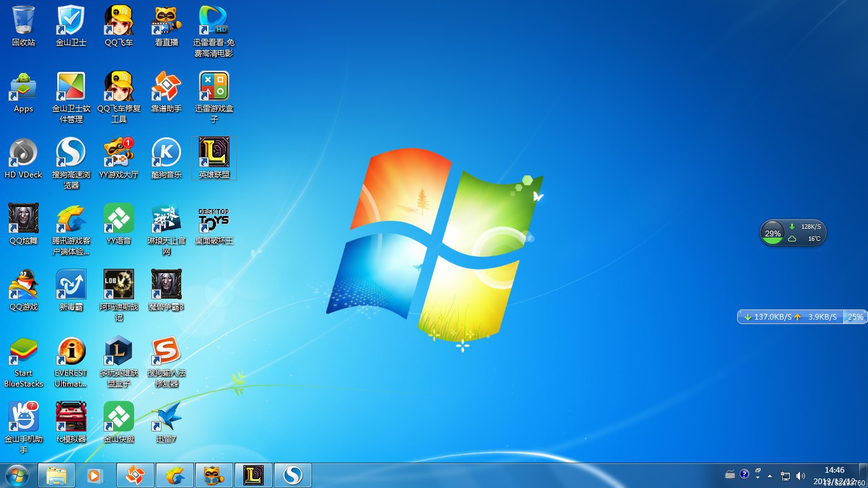868x488 pixels.
Task: Switch to YY raccoon taskbar button
Action: pyautogui.click(x=214, y=475)
